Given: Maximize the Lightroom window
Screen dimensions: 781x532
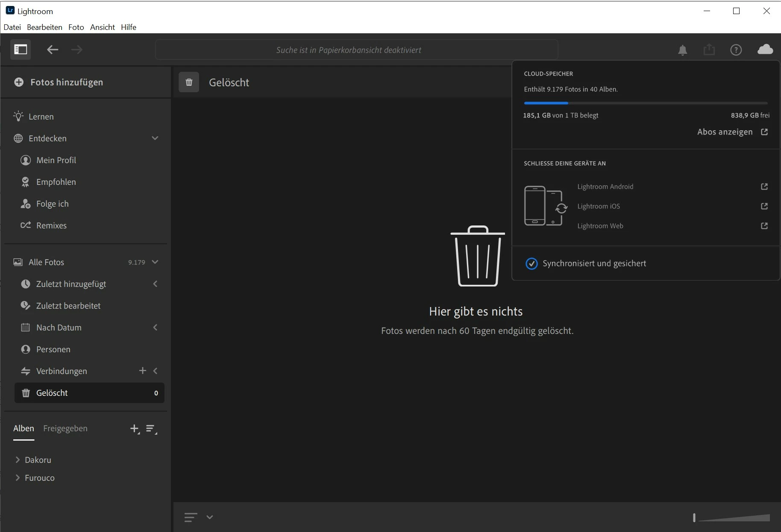Looking at the screenshot, I should [x=737, y=11].
